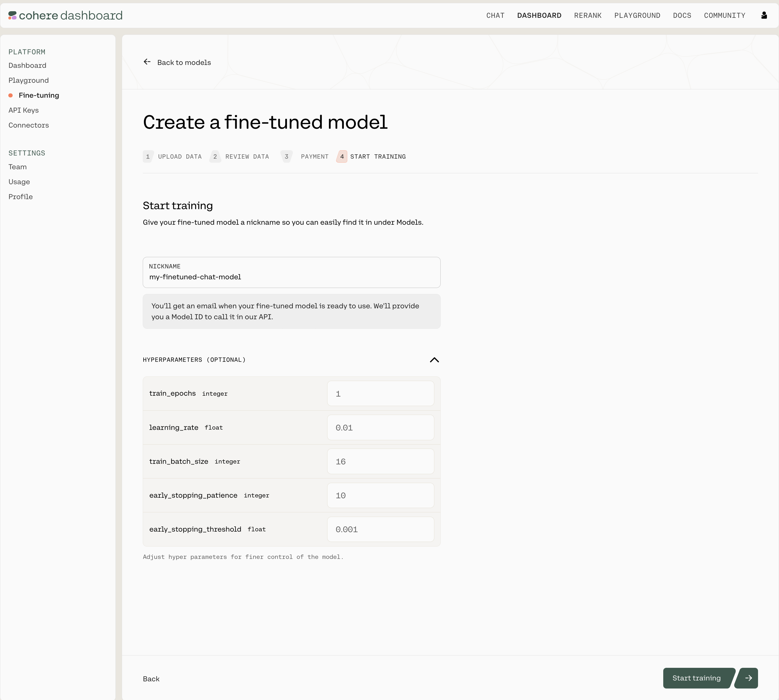Click the arrow icon next to Start training
This screenshot has height=700, width=779.
[748, 678]
